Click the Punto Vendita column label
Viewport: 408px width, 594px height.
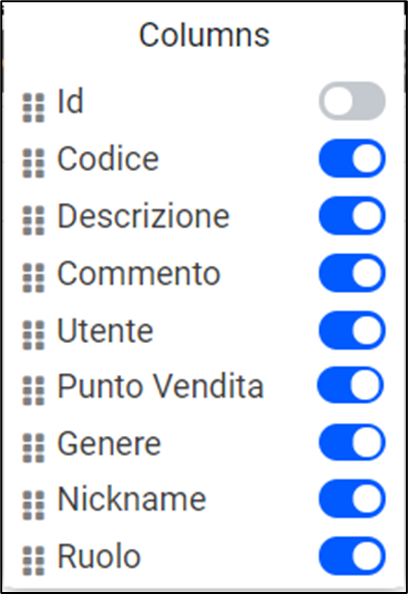tap(160, 386)
